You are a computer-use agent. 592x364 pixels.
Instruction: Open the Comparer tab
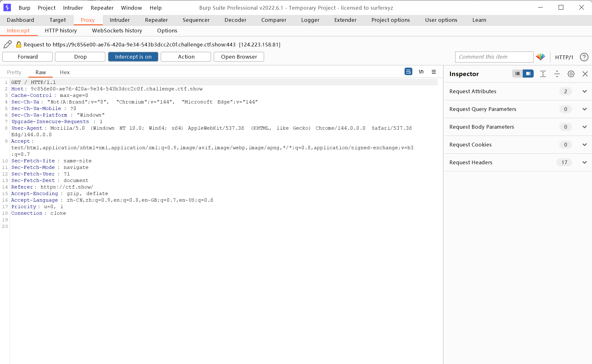click(274, 20)
